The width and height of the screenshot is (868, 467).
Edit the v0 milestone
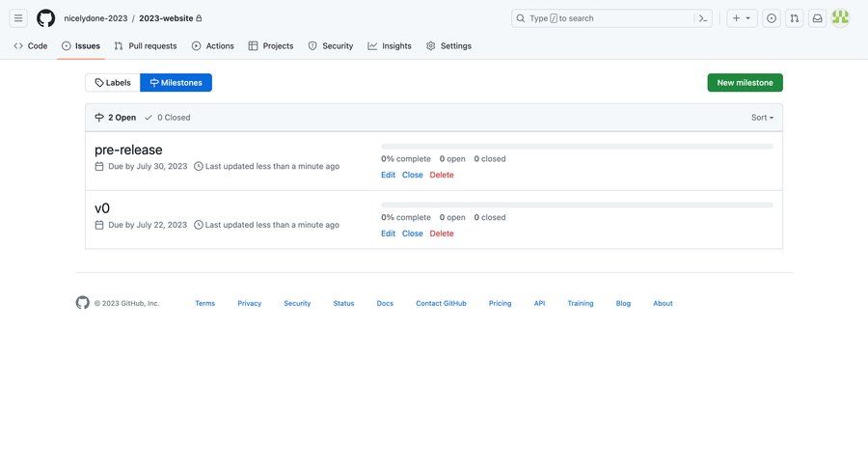click(388, 233)
